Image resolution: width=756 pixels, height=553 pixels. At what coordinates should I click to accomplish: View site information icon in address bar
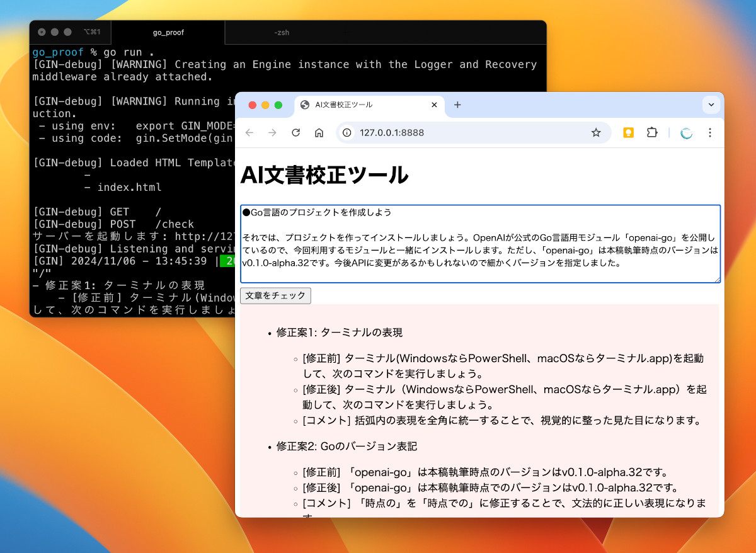[347, 133]
